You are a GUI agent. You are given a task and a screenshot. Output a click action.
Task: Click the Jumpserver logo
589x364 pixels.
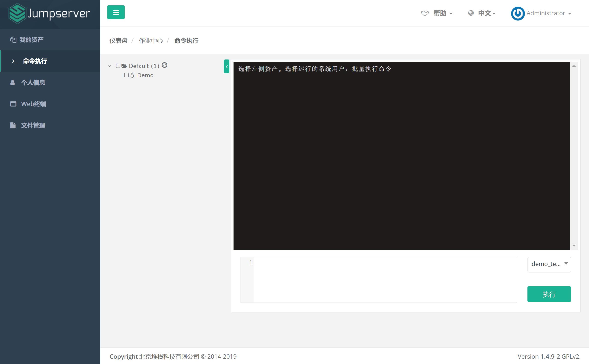tap(49, 13)
